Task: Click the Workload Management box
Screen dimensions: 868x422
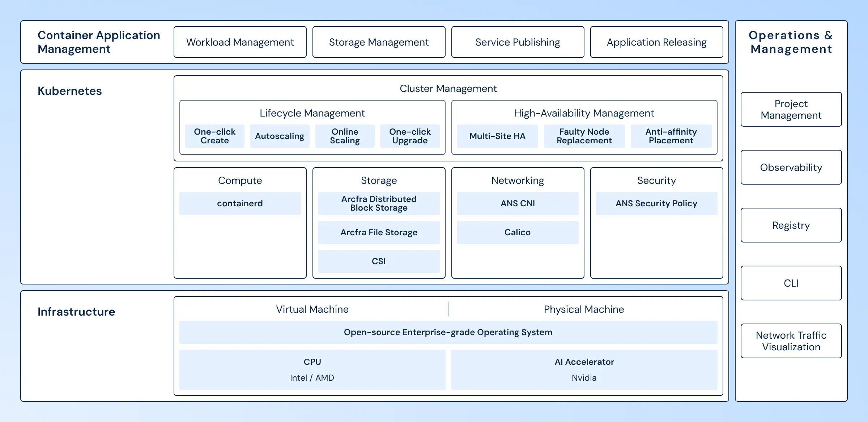Action: pos(240,42)
